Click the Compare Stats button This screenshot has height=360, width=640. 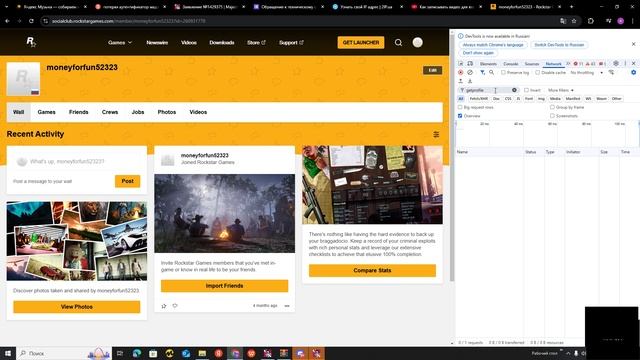[x=372, y=271]
